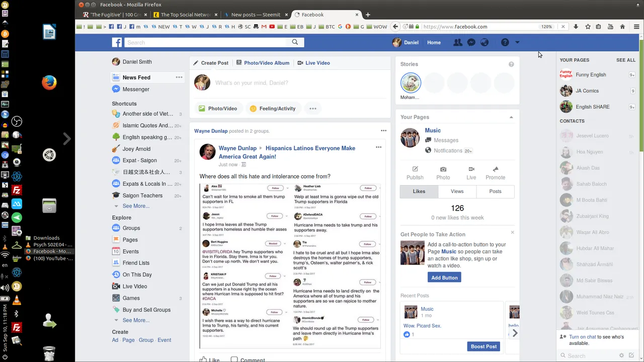The width and height of the screenshot is (644, 362).
Task: Open Groups in Explore sidebar
Action: point(131,228)
